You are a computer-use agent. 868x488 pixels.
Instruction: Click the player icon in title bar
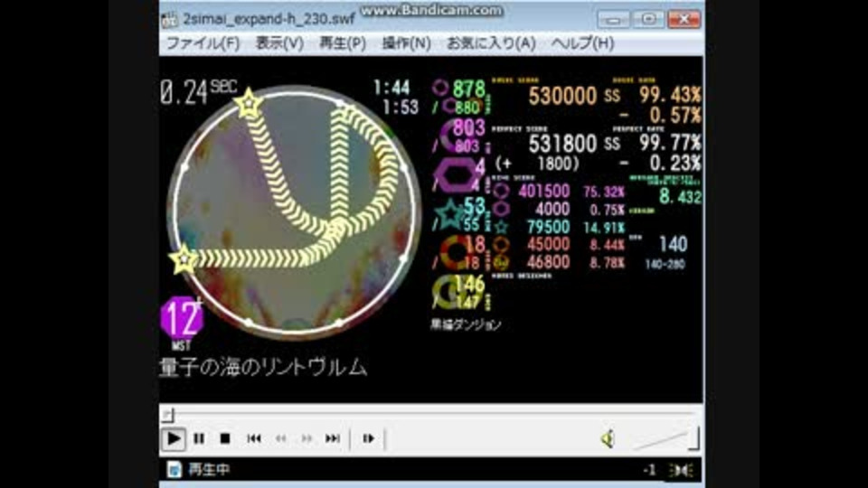(x=169, y=20)
